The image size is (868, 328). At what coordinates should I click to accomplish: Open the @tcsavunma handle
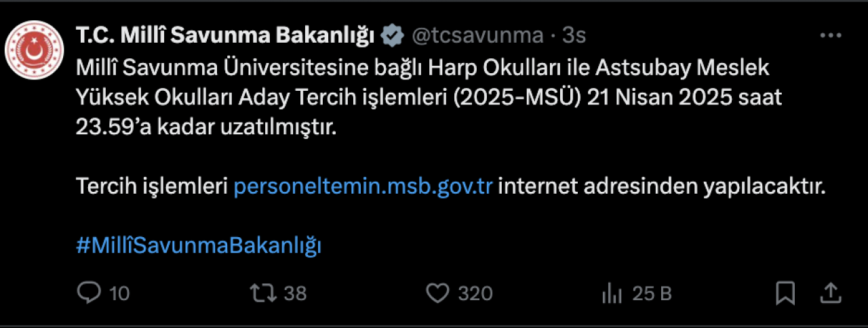coord(478,36)
